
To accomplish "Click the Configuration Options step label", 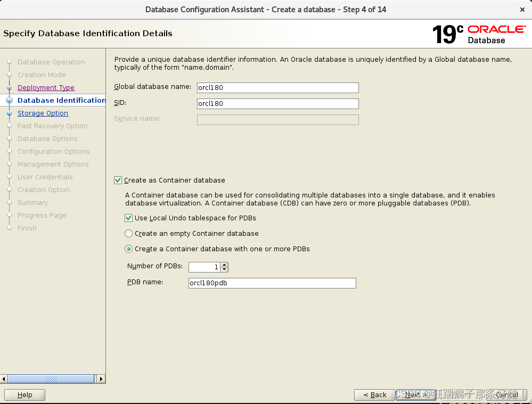I will [x=54, y=152].
